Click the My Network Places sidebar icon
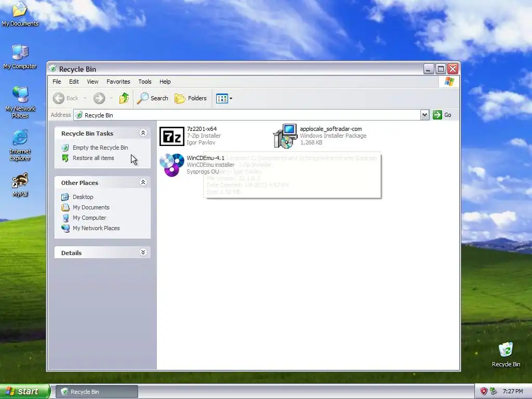532x399 pixels. [x=65, y=229]
